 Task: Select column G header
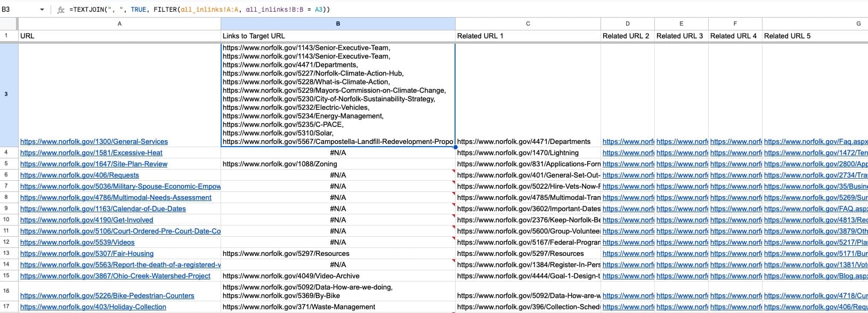[x=815, y=23]
